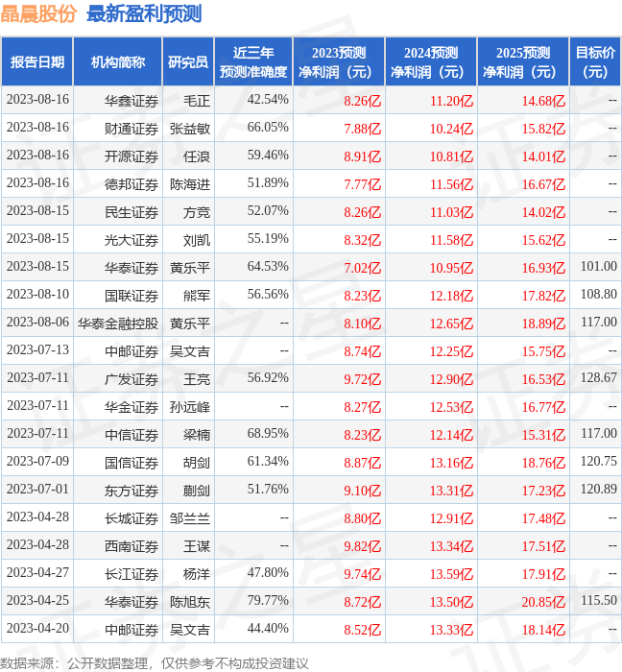This screenshot has height=672, width=622.
Task: Click the 2024 forecast 13.59亿
Action: click(x=451, y=574)
